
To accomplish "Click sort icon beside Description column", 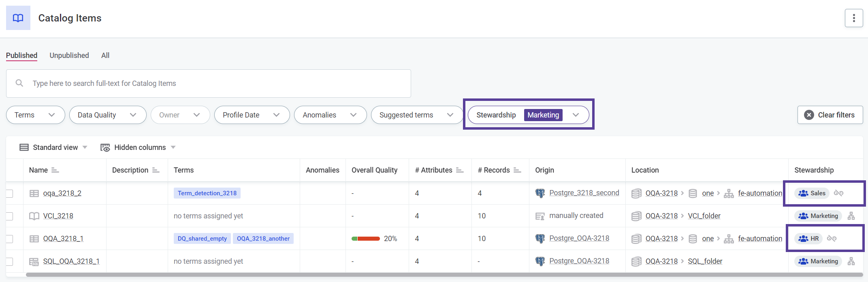I will coord(156,170).
